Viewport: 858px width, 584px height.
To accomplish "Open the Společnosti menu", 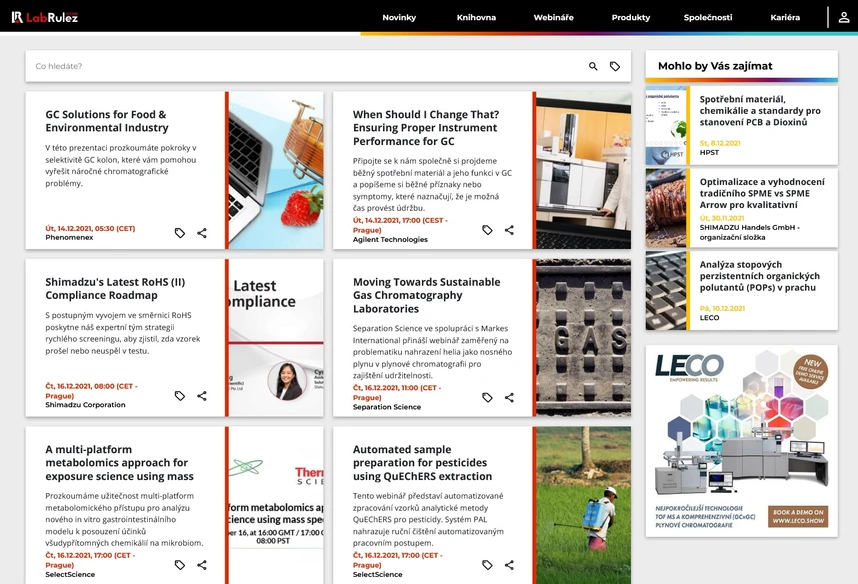I will click(708, 18).
